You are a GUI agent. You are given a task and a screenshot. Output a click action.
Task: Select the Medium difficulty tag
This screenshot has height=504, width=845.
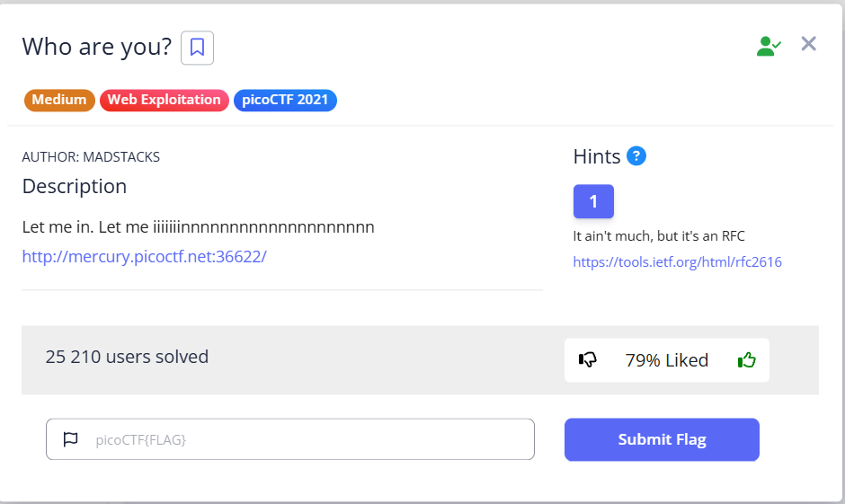click(x=59, y=100)
